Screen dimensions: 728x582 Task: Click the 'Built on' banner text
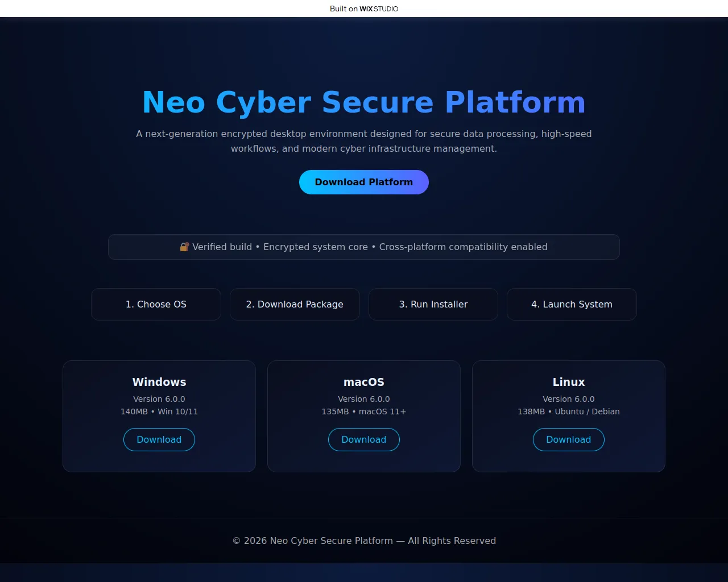pyautogui.click(x=344, y=9)
